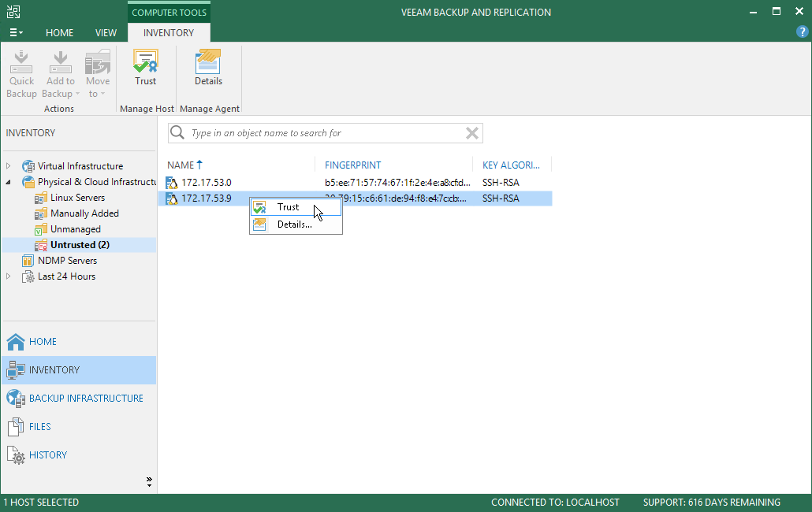This screenshot has width=812, height=512.
Task: Expand the Virtual Infrastructure tree node
Action: (x=9, y=166)
